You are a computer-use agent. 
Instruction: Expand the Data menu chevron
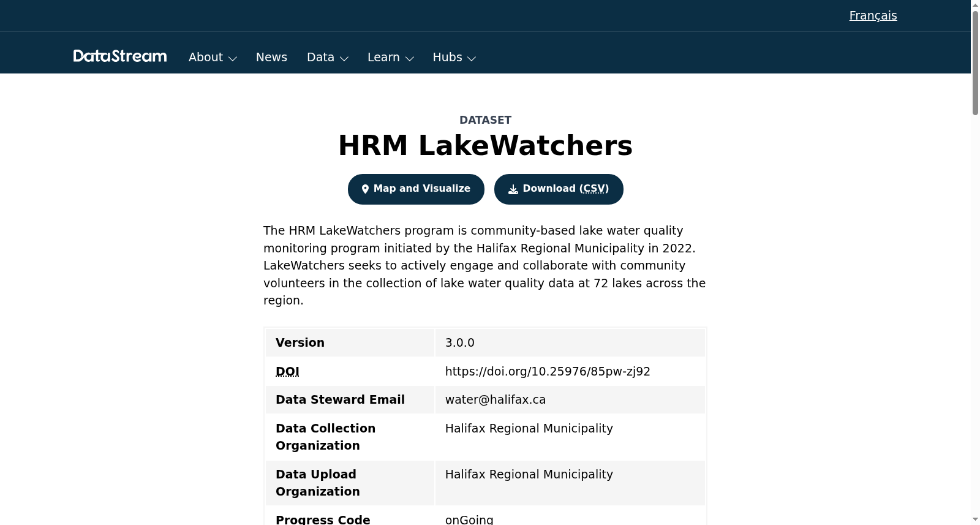click(344, 58)
